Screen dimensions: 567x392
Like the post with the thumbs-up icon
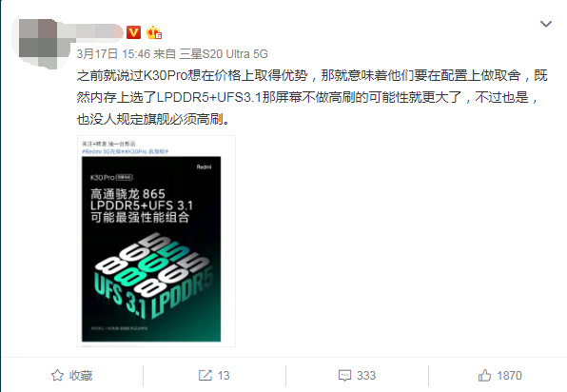tap(485, 376)
